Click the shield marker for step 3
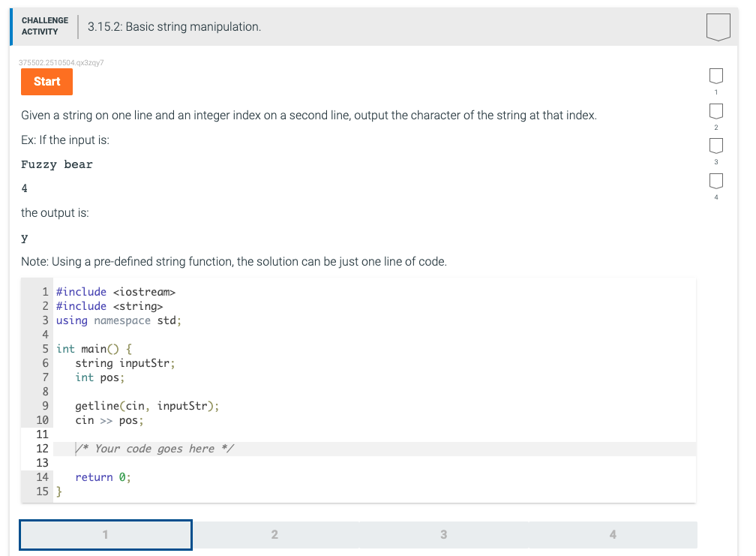 (715, 146)
